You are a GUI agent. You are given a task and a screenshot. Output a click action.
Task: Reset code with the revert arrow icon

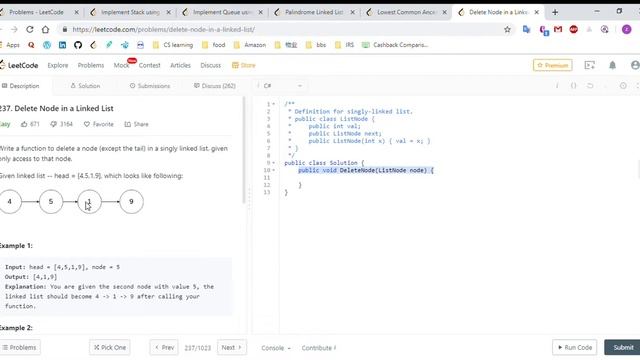[590, 86]
